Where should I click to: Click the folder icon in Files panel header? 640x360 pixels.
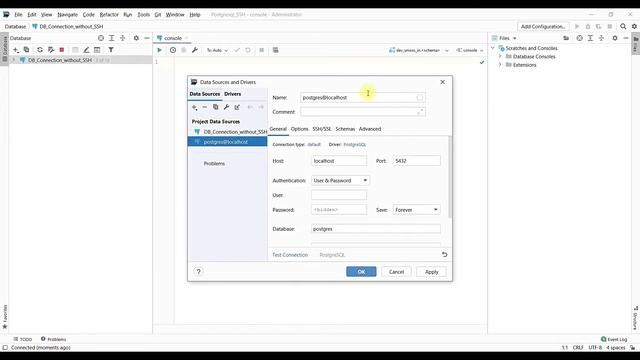click(566, 38)
